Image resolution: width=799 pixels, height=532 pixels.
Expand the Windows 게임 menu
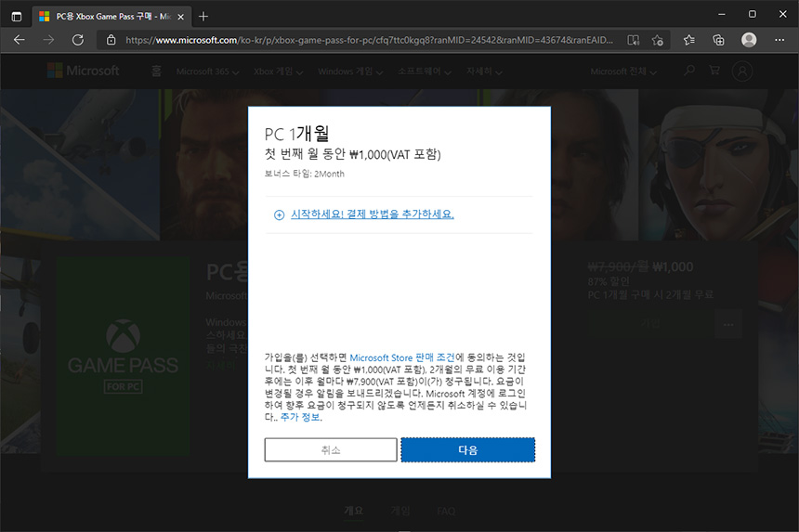pos(350,71)
